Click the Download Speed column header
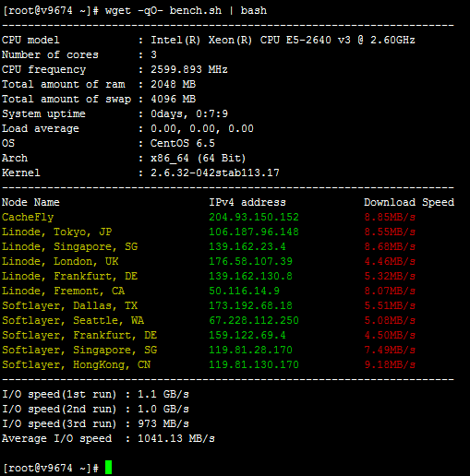This screenshot has height=476, width=470. pos(409,202)
